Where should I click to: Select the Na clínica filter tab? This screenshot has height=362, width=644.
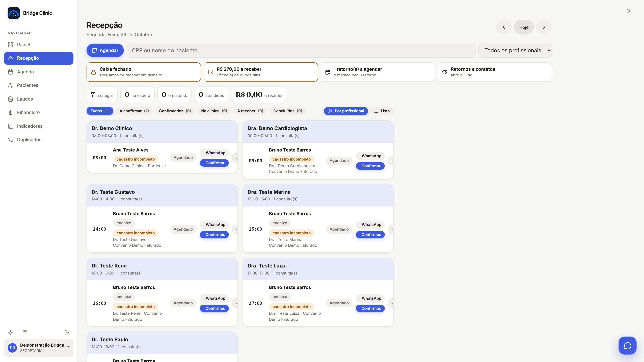point(214,111)
